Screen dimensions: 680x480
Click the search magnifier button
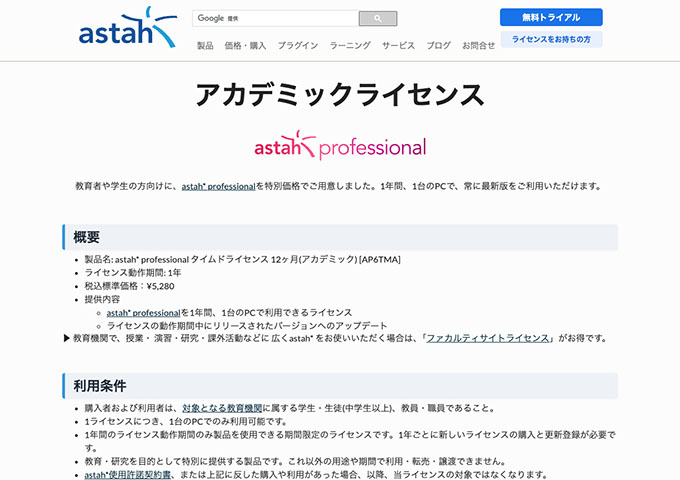click(378, 18)
